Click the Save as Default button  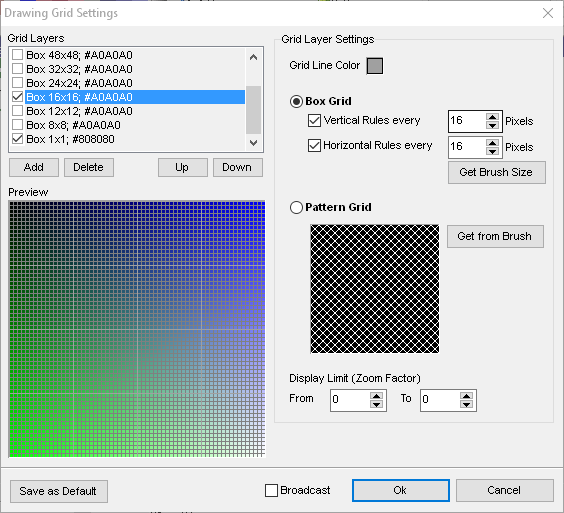[x=59, y=491]
